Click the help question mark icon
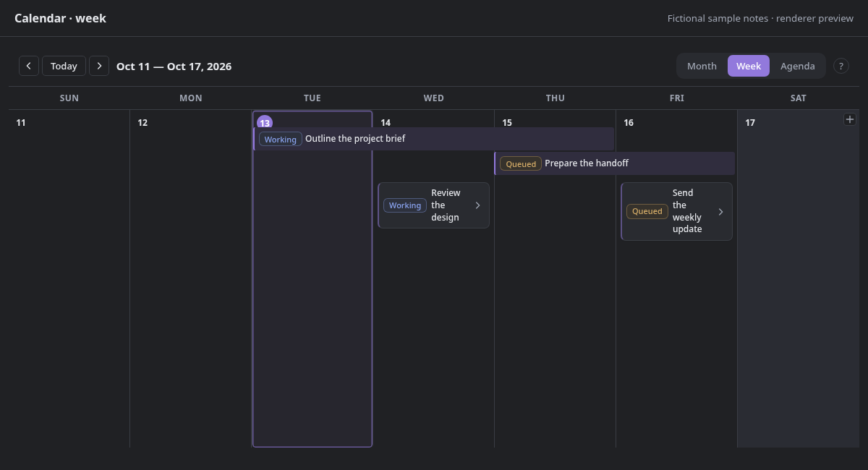This screenshot has width=868, height=470. pyautogui.click(x=841, y=66)
